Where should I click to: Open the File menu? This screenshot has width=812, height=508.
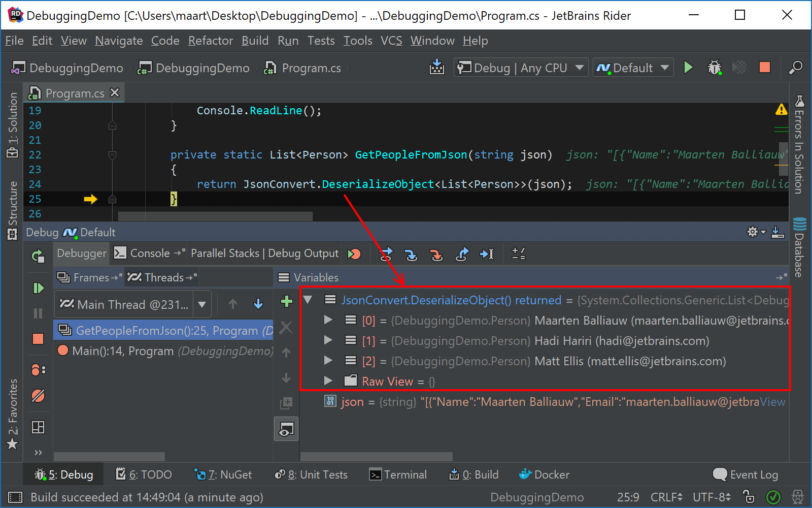coord(14,41)
